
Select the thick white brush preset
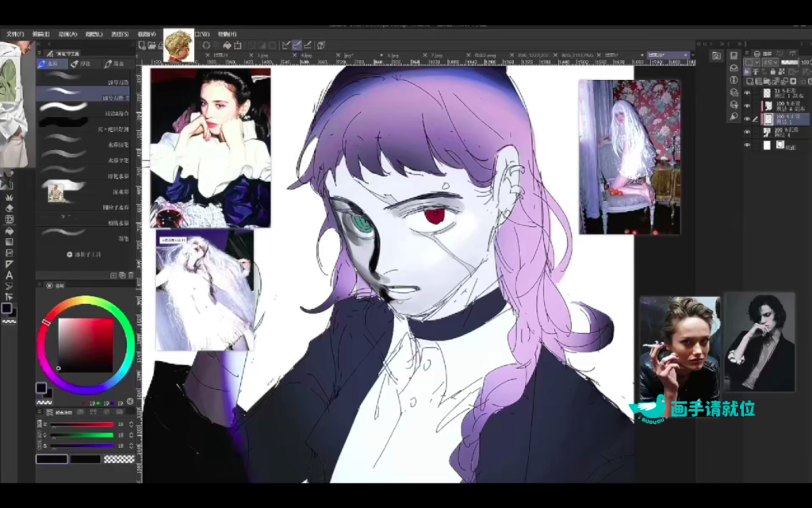63,106
